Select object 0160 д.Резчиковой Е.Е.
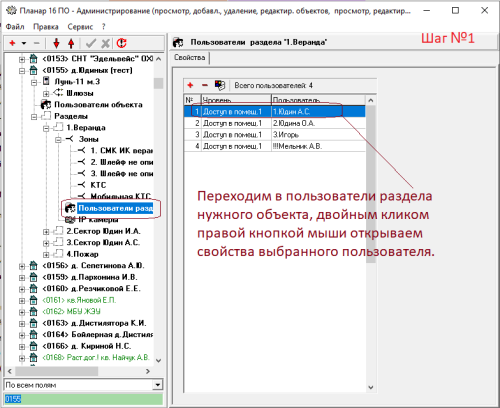The image size is (500, 408). (91, 289)
